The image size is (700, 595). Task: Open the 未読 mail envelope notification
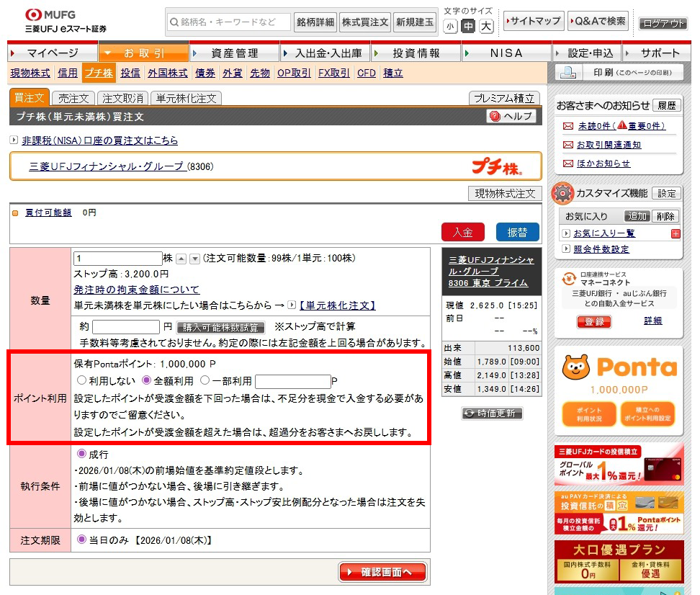click(x=568, y=126)
